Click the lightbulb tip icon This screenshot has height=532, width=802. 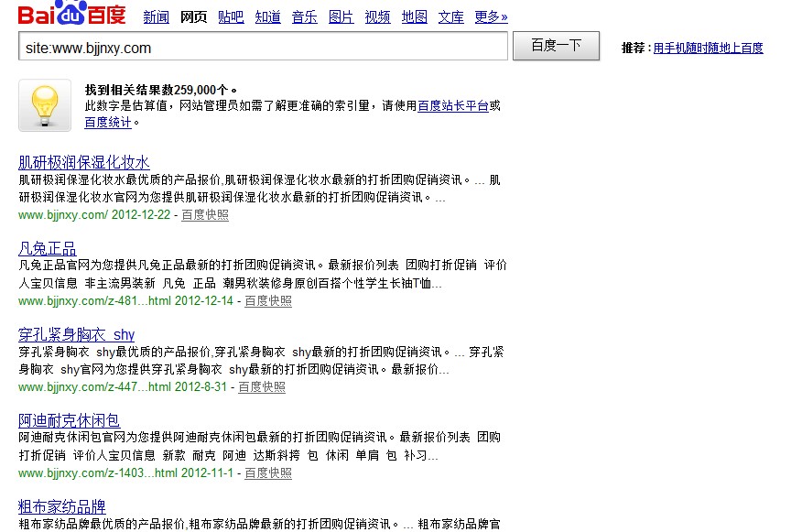45,105
